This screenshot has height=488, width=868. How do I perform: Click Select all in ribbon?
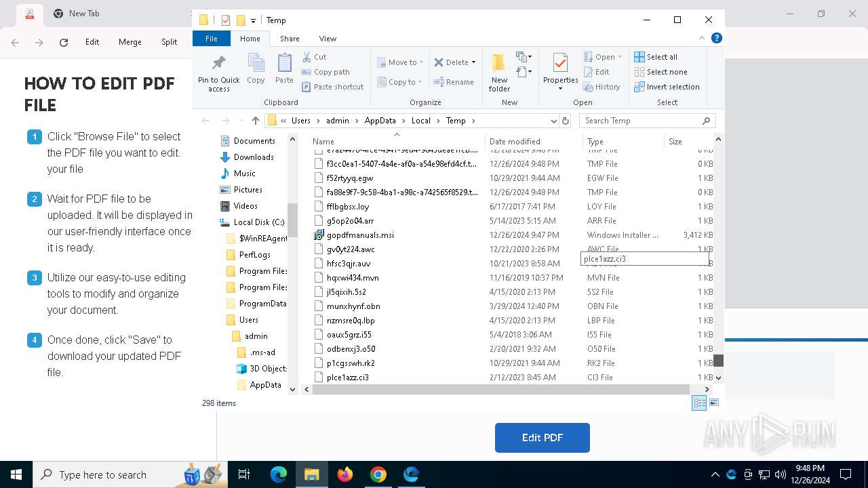656,57
